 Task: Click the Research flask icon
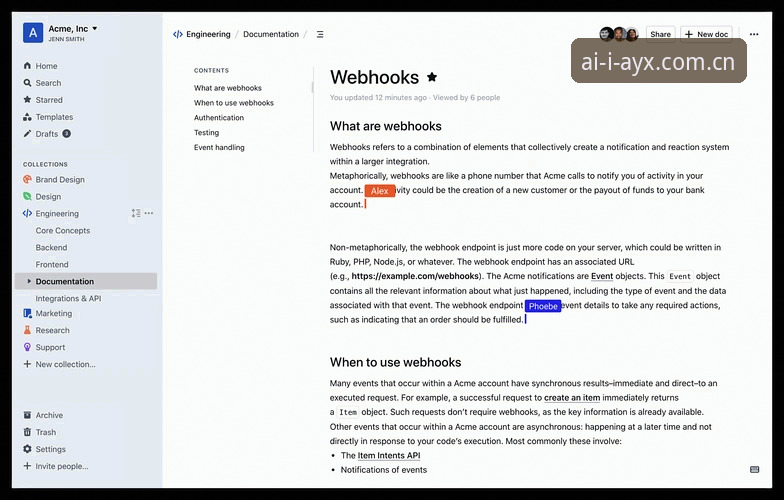(27, 330)
